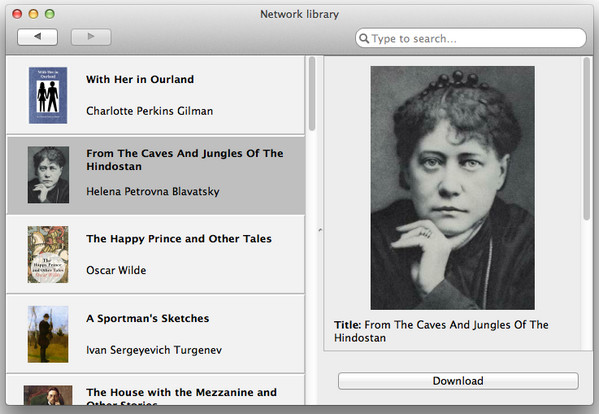Viewport: 599px width, 414px height.
Task: Click the book list scrollbar thumb
Action: (312, 94)
